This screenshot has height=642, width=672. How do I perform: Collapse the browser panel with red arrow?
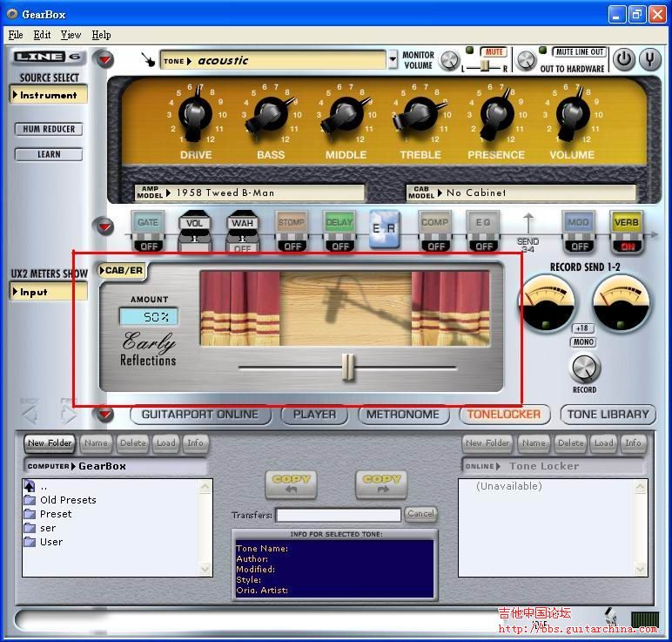coord(105,415)
